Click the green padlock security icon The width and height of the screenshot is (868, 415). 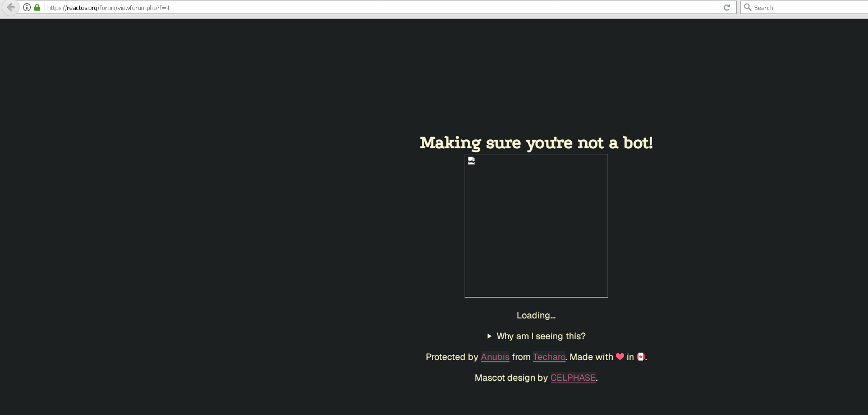pos(37,7)
